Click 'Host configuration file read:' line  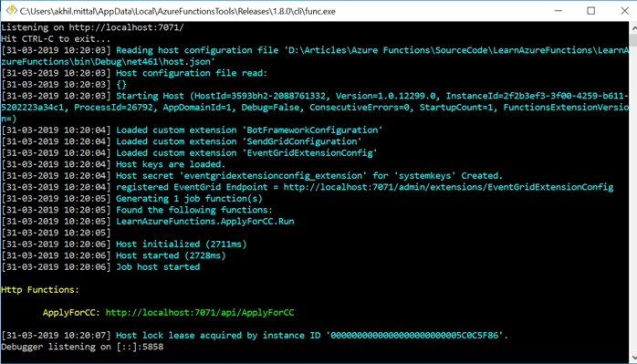(134, 73)
